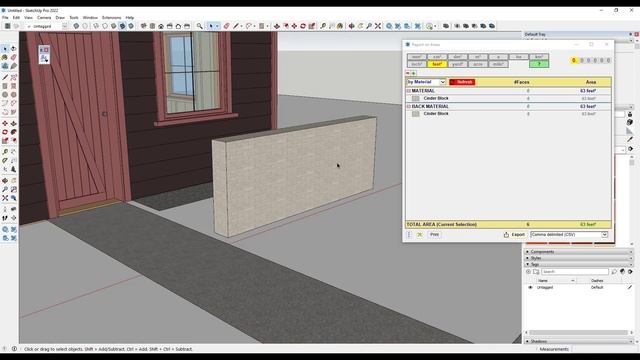Select the Tape Measure tool in top toolbar

(x=323, y=26)
